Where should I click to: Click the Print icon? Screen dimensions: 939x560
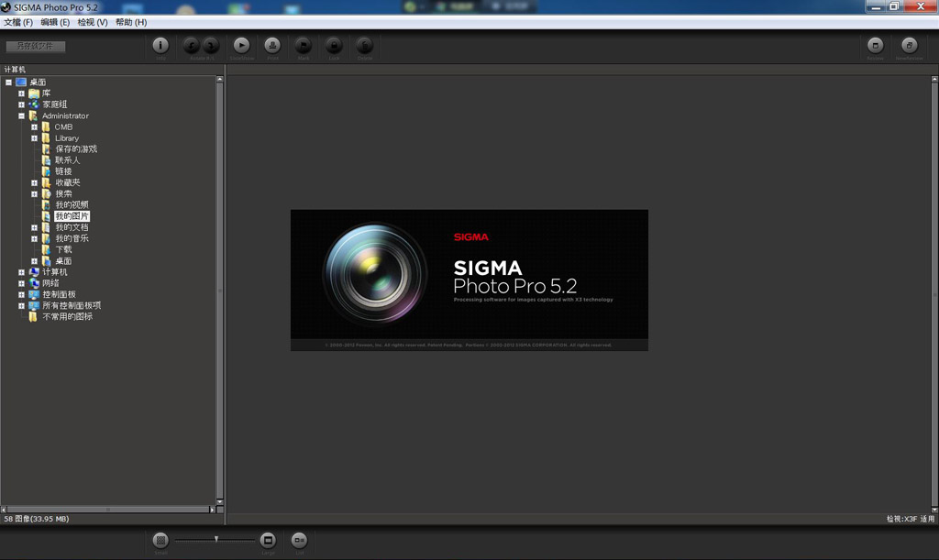[x=272, y=45]
